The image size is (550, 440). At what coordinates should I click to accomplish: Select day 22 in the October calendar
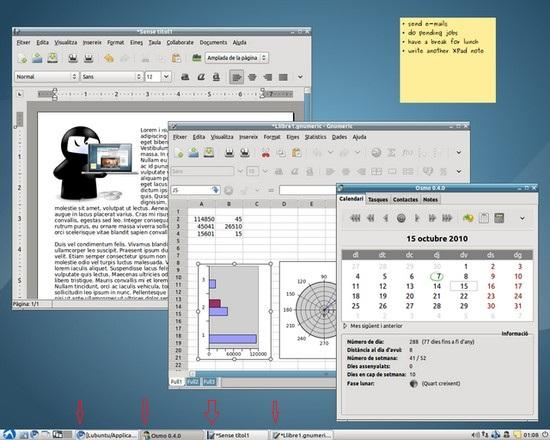pyautogui.click(x=464, y=296)
